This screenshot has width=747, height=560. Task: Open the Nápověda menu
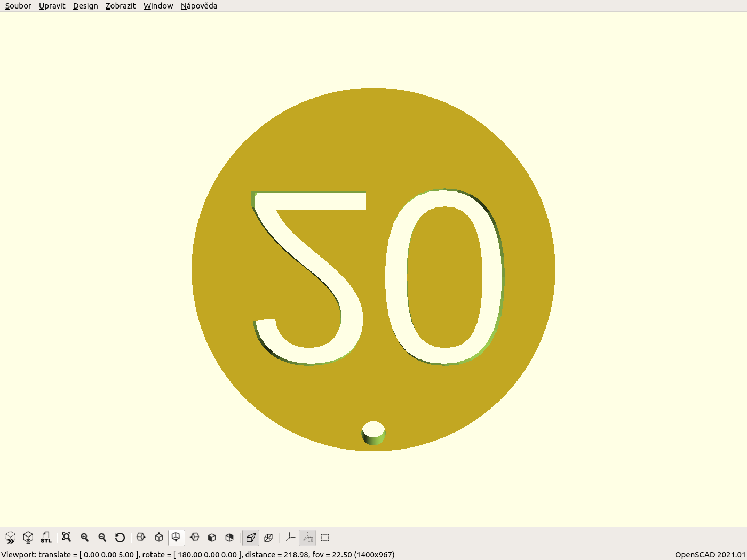coord(199,6)
